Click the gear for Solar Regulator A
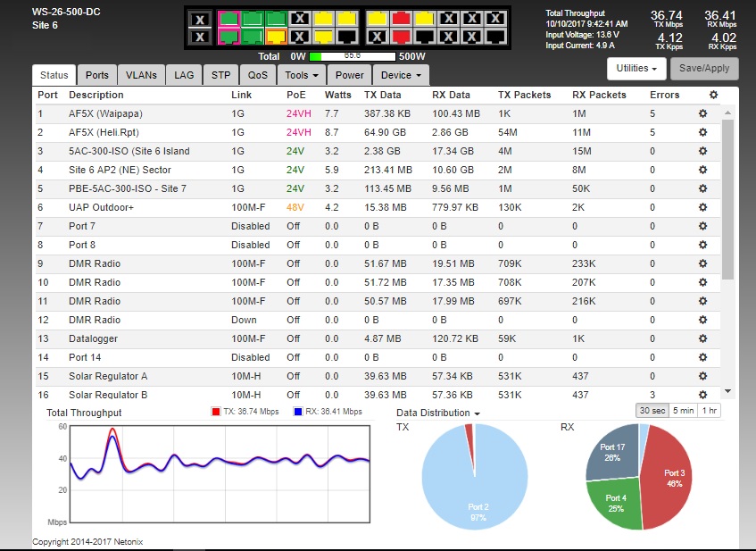Viewport: 756px width, 551px height. (x=702, y=376)
